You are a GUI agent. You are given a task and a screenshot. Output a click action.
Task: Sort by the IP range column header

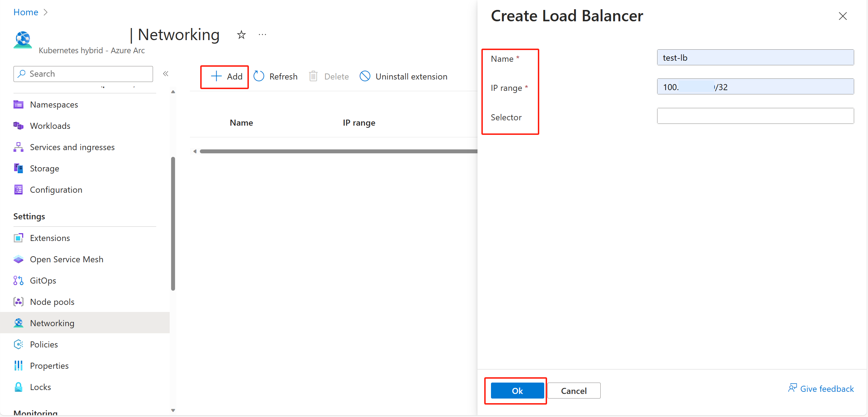coord(359,123)
